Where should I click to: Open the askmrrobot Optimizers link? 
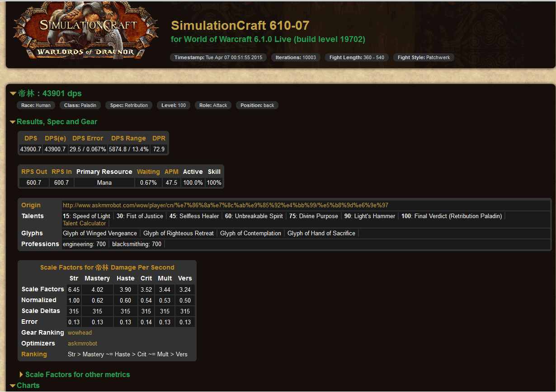click(82, 343)
